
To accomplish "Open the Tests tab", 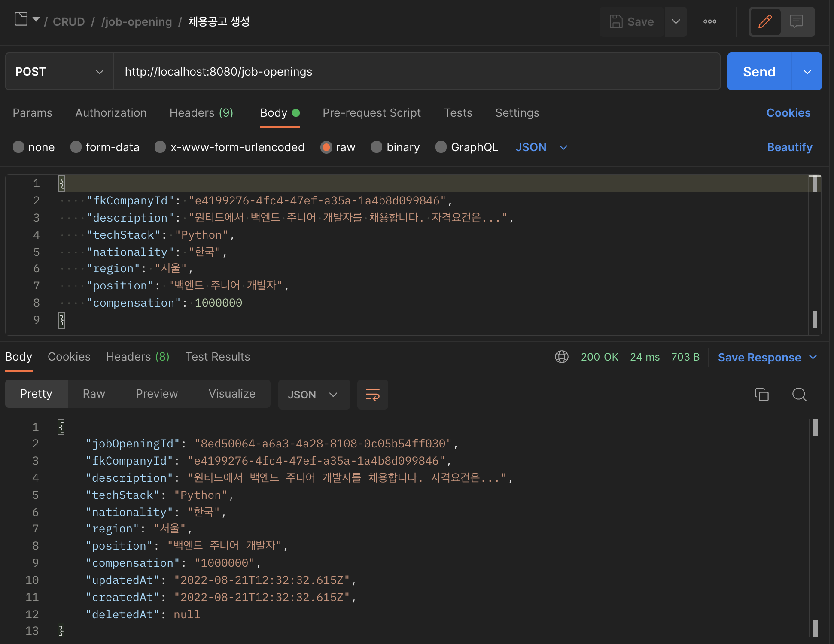I will 458,113.
